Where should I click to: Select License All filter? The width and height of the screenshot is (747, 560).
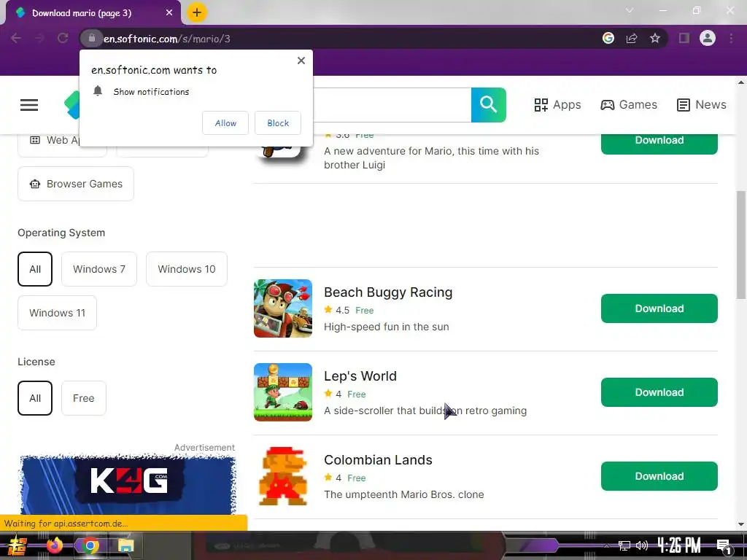35,398
